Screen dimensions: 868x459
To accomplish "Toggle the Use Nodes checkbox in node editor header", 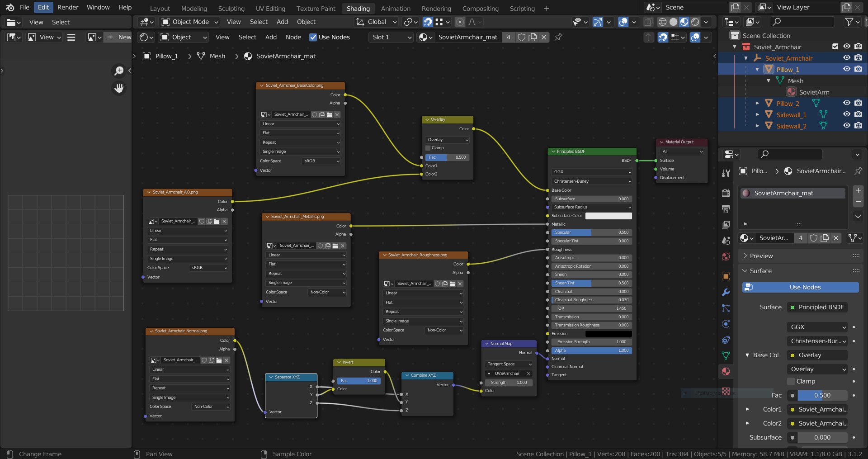I will pos(313,37).
